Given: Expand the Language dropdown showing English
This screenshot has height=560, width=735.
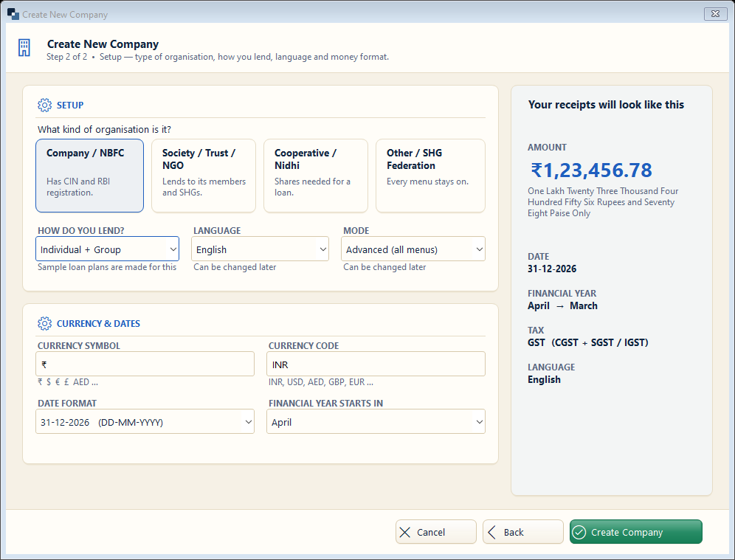Looking at the screenshot, I should pyautogui.click(x=260, y=249).
